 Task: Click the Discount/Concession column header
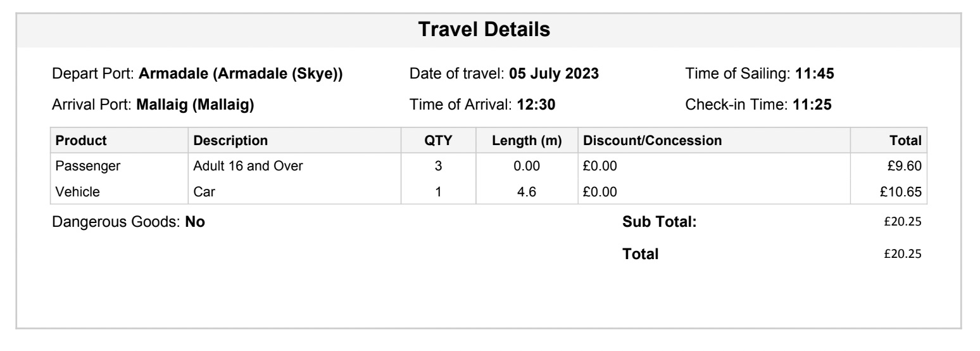652,141
